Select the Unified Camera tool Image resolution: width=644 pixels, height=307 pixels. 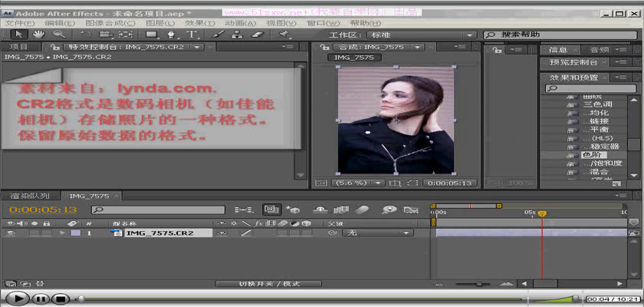tap(106, 35)
